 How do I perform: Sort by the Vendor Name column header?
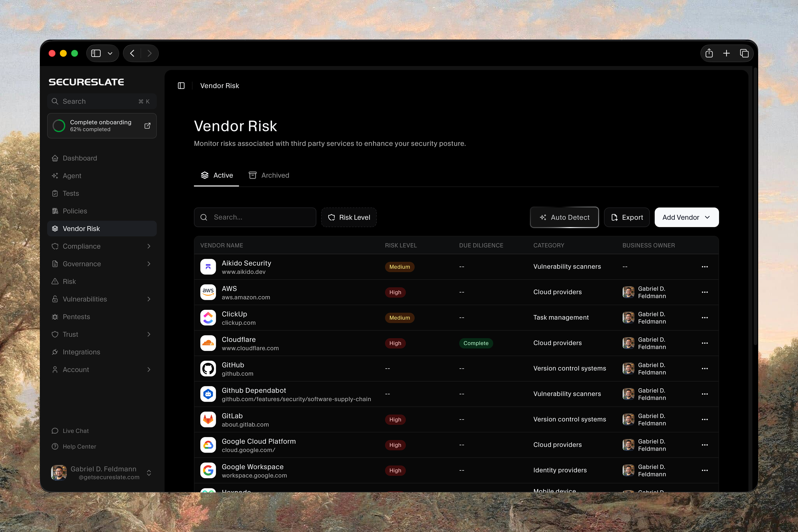pyautogui.click(x=222, y=245)
